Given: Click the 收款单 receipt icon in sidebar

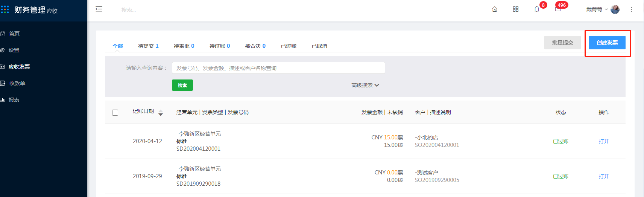Looking at the screenshot, I should click(x=2, y=83).
